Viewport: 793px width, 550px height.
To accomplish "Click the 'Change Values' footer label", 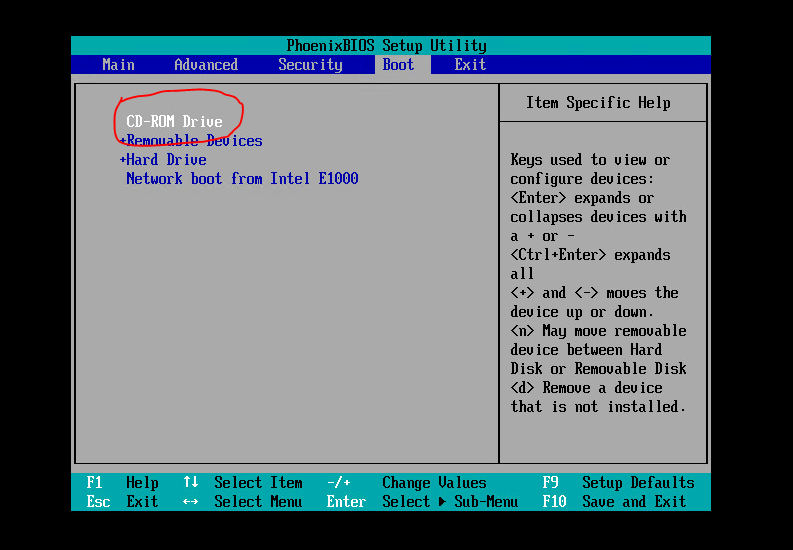I will coord(434,483).
